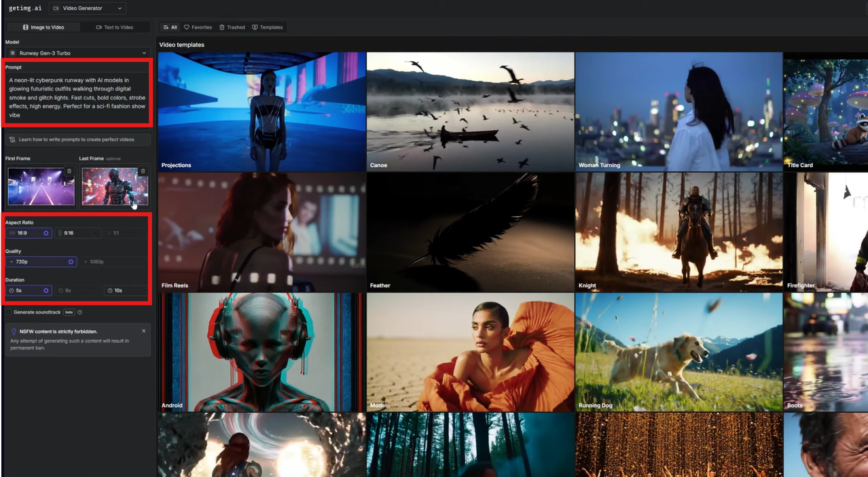
Task: Switch to the Text to Video tab
Action: pyautogui.click(x=114, y=27)
